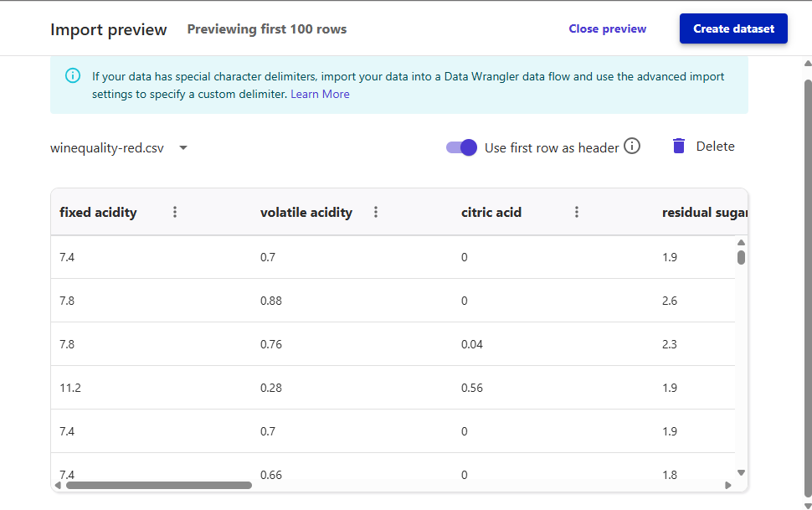The height and width of the screenshot is (510, 812).
Task: Click table scroll down arrow
Action: (x=741, y=473)
